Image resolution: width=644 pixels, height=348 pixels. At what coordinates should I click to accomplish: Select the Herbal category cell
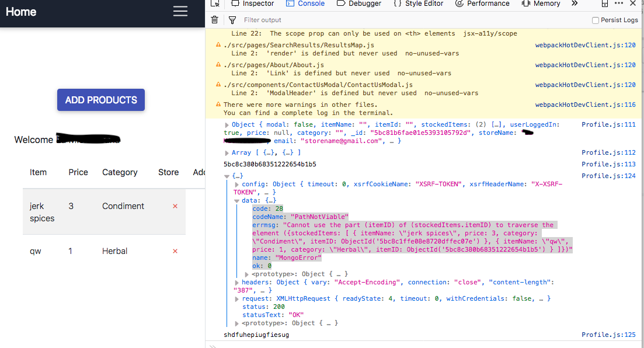click(x=114, y=251)
